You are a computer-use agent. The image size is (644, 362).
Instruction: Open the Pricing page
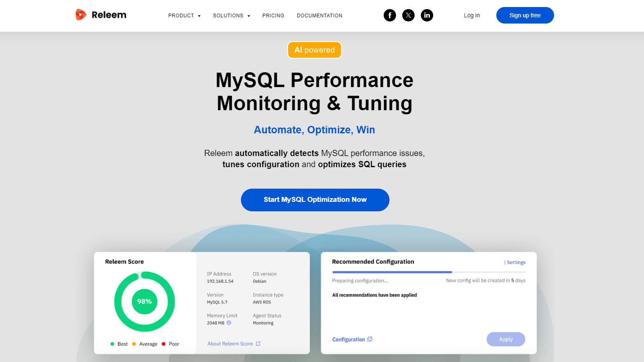pos(273,16)
